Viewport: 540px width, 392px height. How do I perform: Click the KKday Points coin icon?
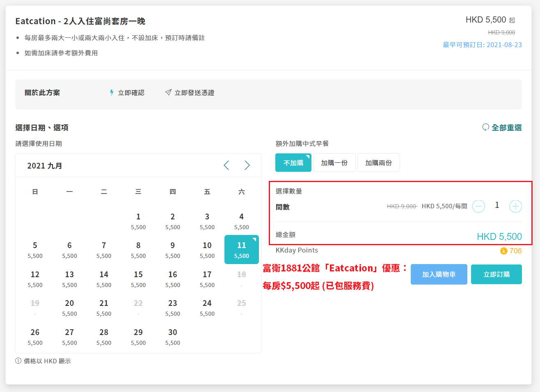click(504, 251)
